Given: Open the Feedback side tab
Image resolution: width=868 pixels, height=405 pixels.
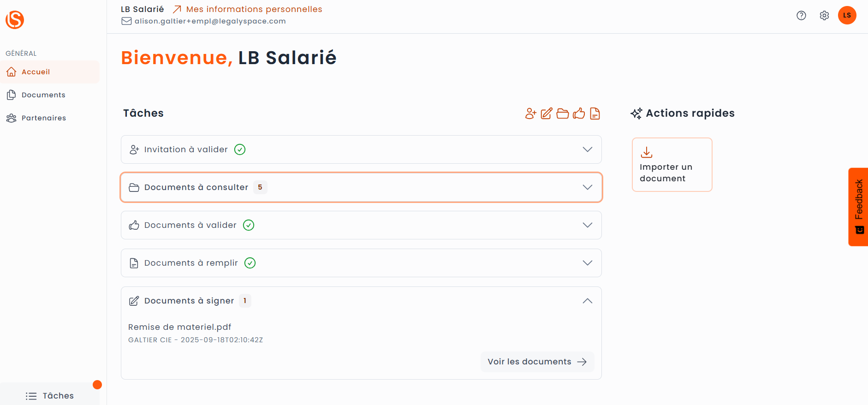Looking at the screenshot, I should (x=858, y=207).
